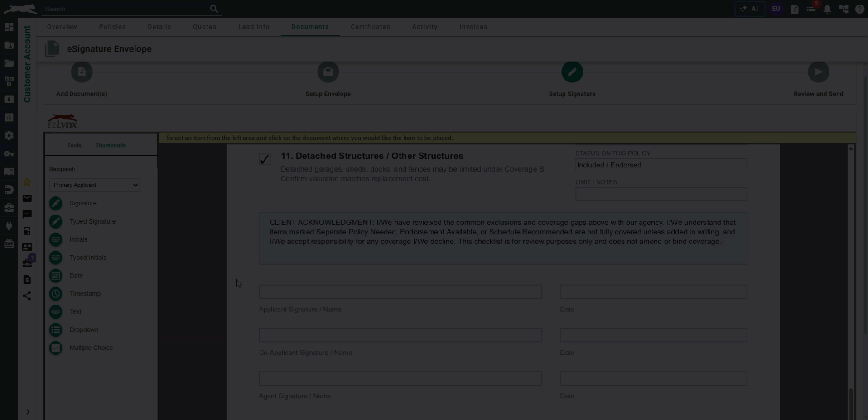Open the dashboard icon in left sidebar
This screenshot has width=868, height=420.
9,27
